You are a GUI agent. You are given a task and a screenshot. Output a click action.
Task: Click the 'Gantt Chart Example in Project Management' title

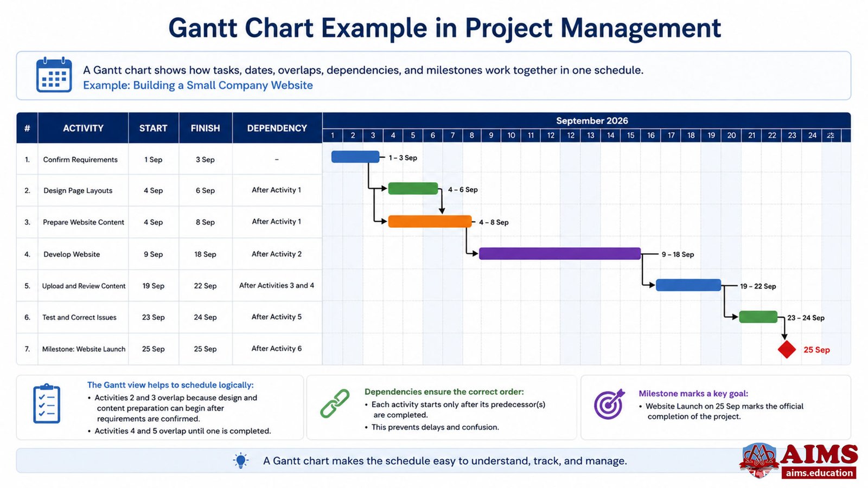click(444, 28)
